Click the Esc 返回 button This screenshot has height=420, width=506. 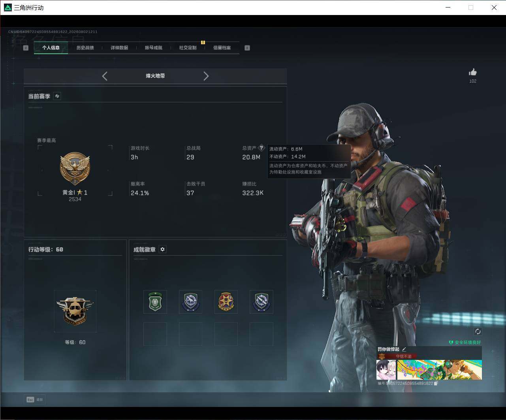click(35, 399)
